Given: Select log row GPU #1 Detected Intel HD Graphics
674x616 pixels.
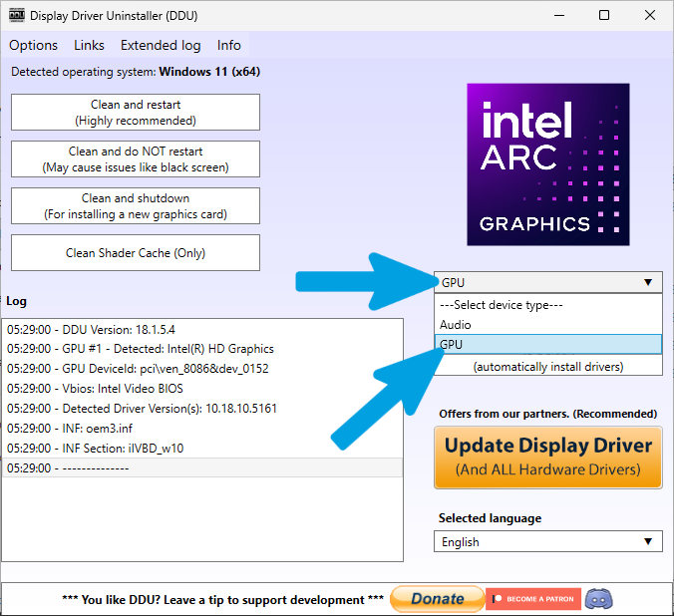Looking at the screenshot, I should pyautogui.click(x=202, y=349).
